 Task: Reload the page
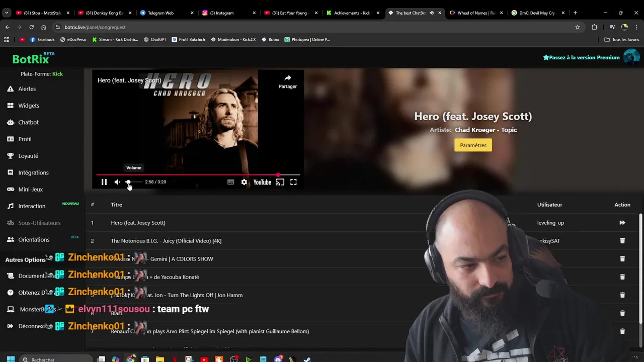click(31, 27)
